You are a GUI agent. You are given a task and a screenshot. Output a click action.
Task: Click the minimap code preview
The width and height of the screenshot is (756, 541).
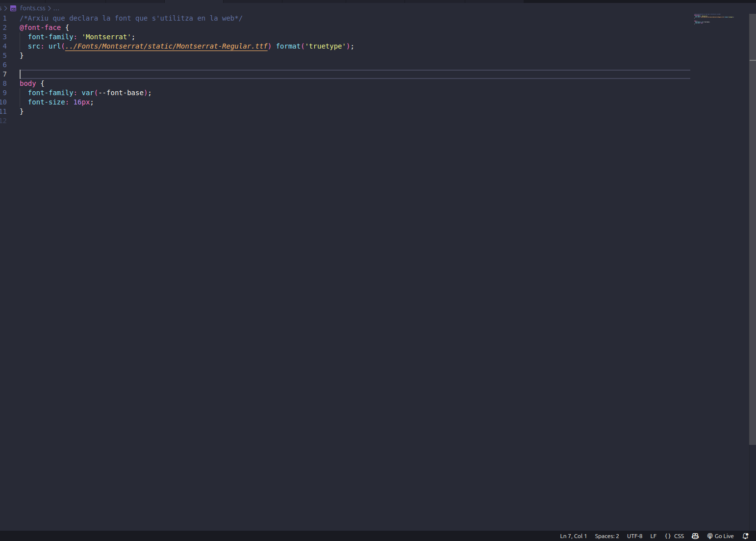(x=713, y=19)
